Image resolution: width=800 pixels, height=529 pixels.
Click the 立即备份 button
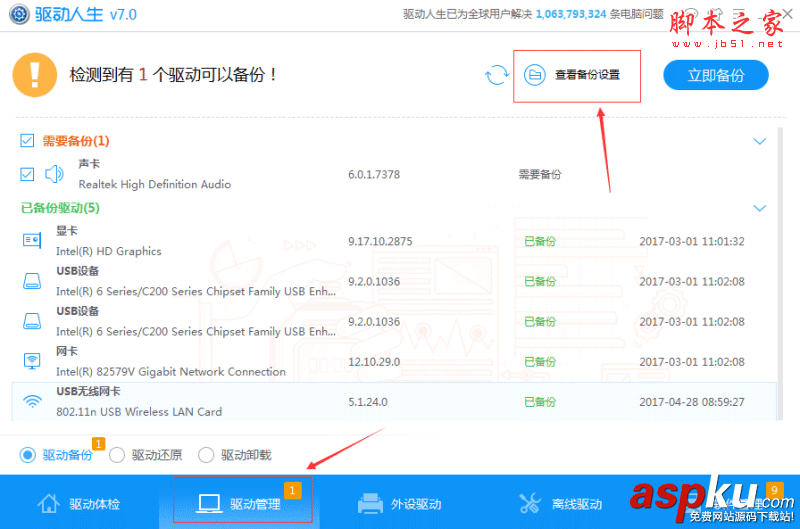pos(716,75)
